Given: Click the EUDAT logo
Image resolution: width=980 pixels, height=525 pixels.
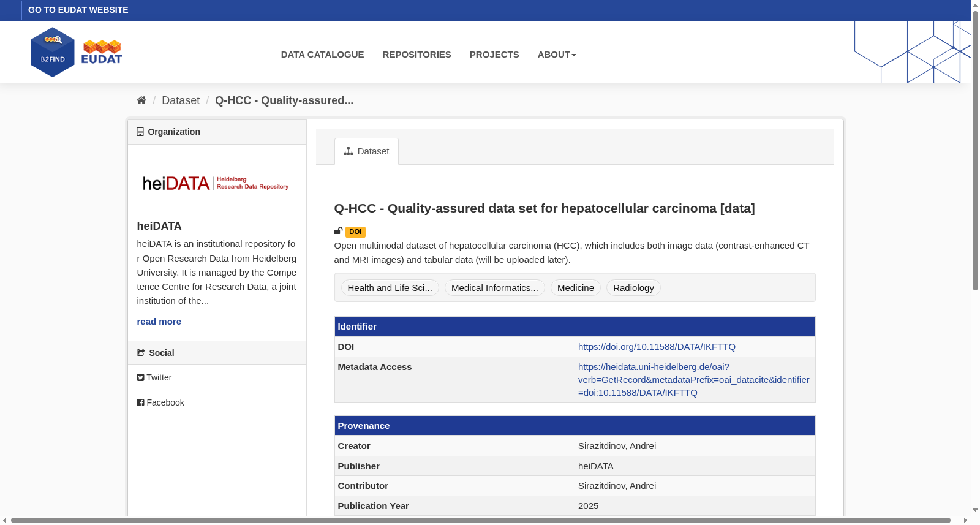Looking at the screenshot, I should (x=102, y=52).
